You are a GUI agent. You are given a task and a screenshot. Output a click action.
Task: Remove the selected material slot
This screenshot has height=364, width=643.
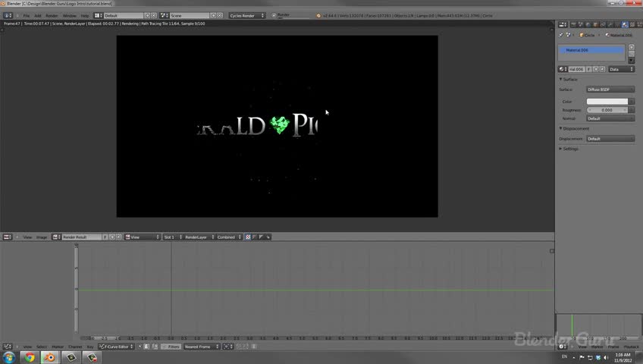click(x=632, y=54)
